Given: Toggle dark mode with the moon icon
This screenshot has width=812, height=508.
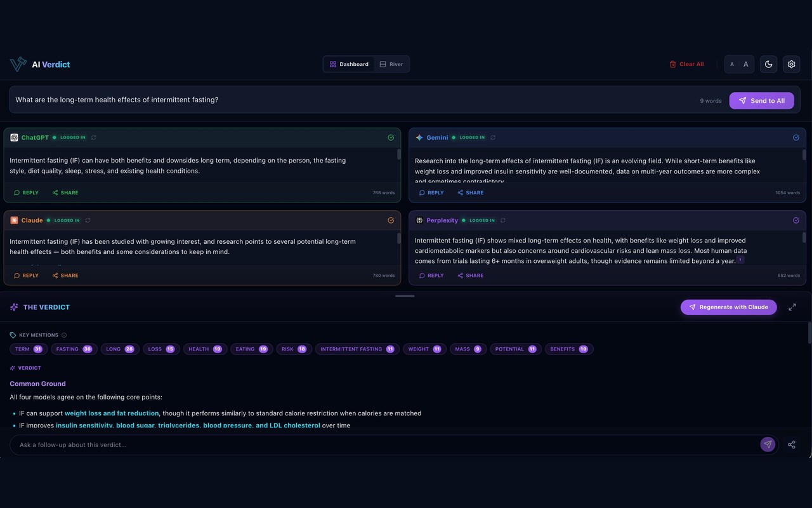Looking at the screenshot, I should tap(768, 64).
